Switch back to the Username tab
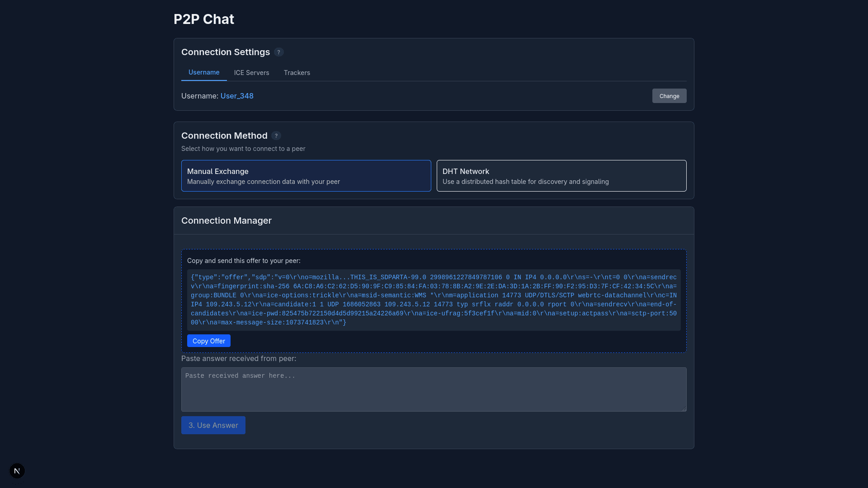The image size is (868, 488). point(204,72)
